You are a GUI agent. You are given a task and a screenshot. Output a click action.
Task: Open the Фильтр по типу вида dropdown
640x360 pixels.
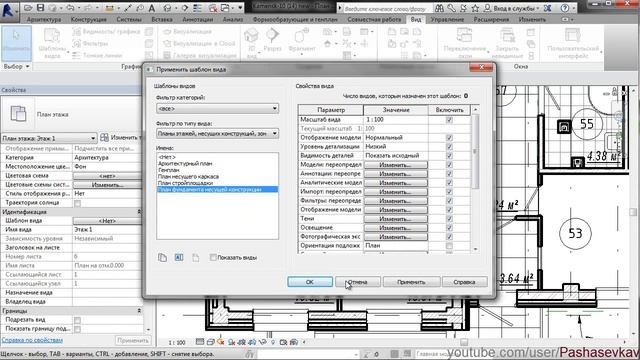pyautogui.click(x=218, y=133)
